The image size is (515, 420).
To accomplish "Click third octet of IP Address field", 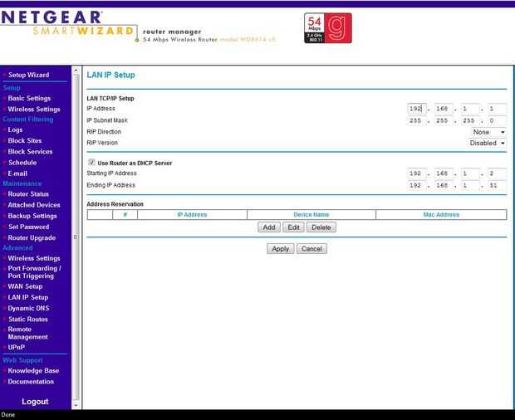I will point(470,108).
